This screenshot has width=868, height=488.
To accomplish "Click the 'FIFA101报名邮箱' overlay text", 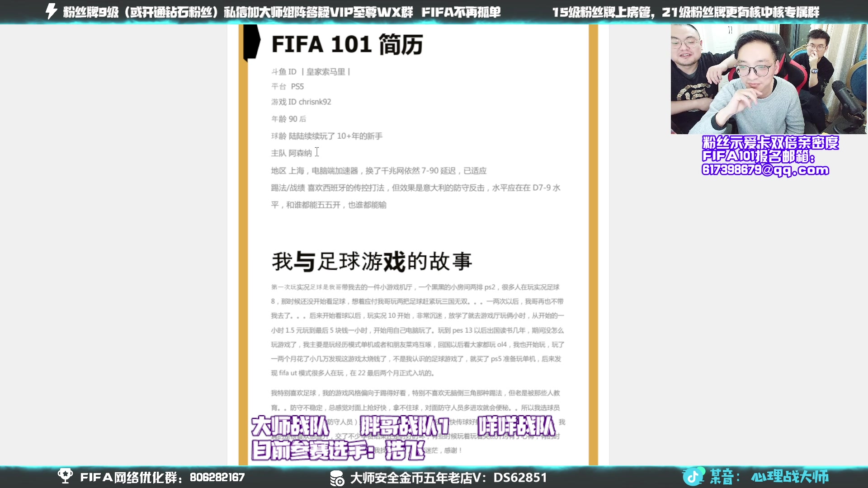I will pyautogui.click(x=759, y=156).
